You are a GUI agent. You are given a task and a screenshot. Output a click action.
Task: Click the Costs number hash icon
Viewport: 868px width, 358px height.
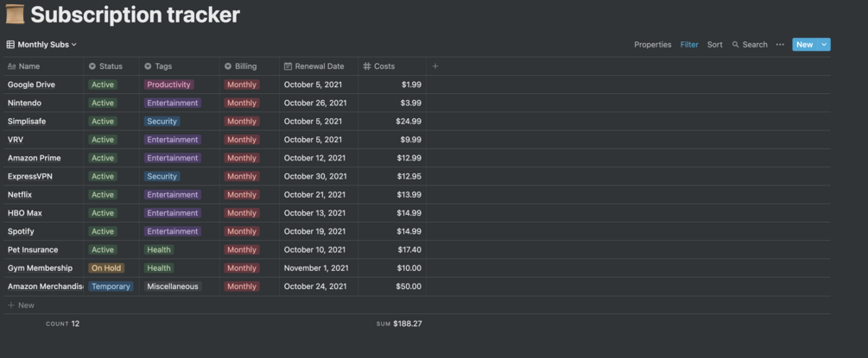click(367, 66)
